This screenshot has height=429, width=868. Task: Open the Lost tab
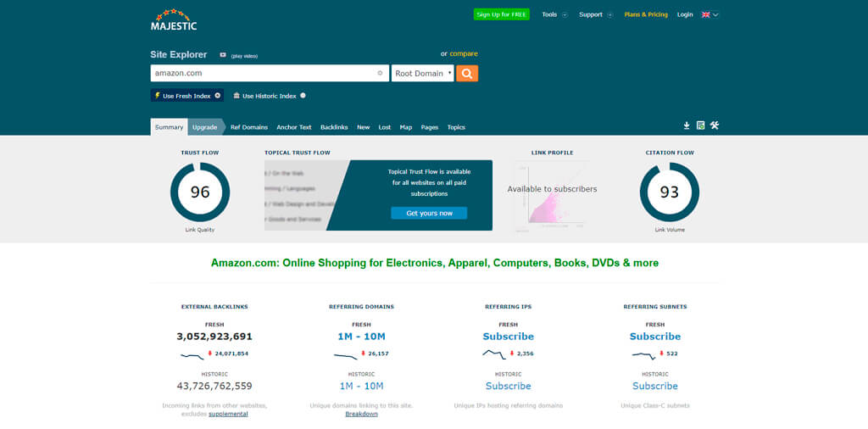click(x=385, y=127)
